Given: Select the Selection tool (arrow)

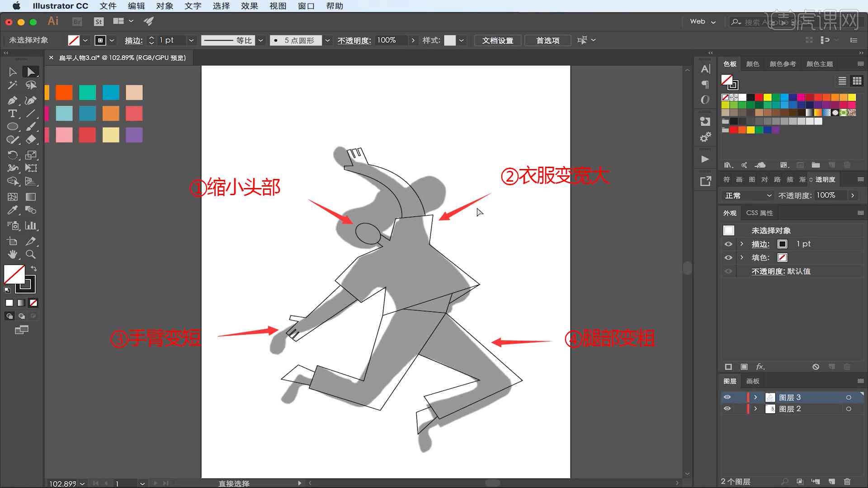Looking at the screenshot, I should 12,71.
